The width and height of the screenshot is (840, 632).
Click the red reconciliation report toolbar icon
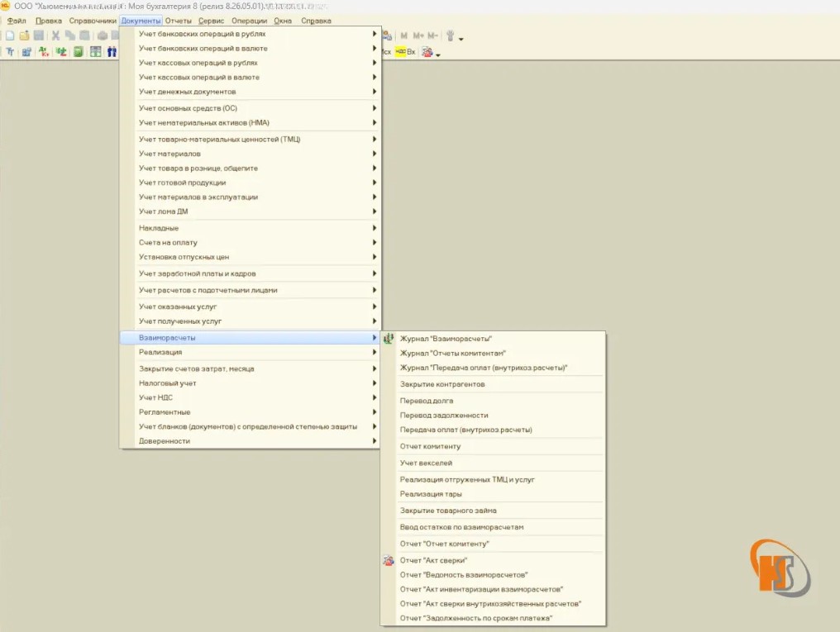[x=427, y=52]
